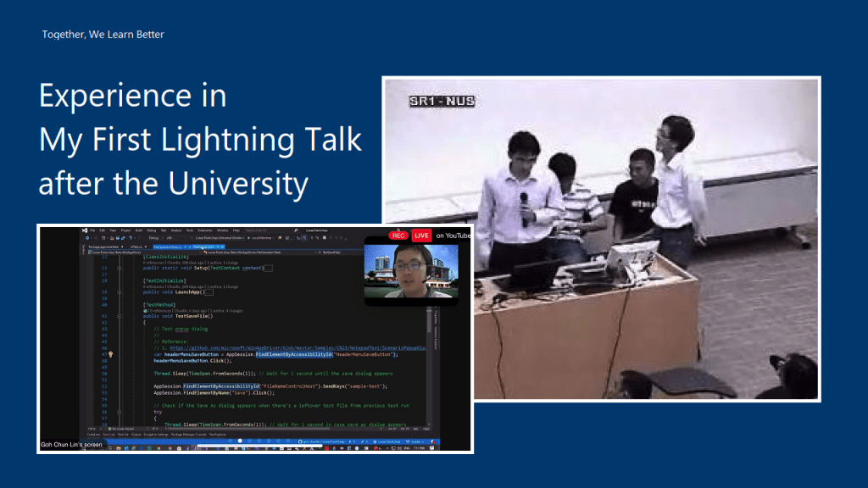Click the Save All icon in the toolbar
This screenshot has width=868, height=488.
pos(123,238)
